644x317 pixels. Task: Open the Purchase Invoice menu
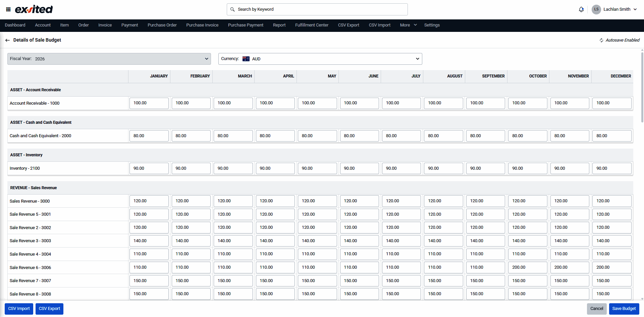pos(202,25)
